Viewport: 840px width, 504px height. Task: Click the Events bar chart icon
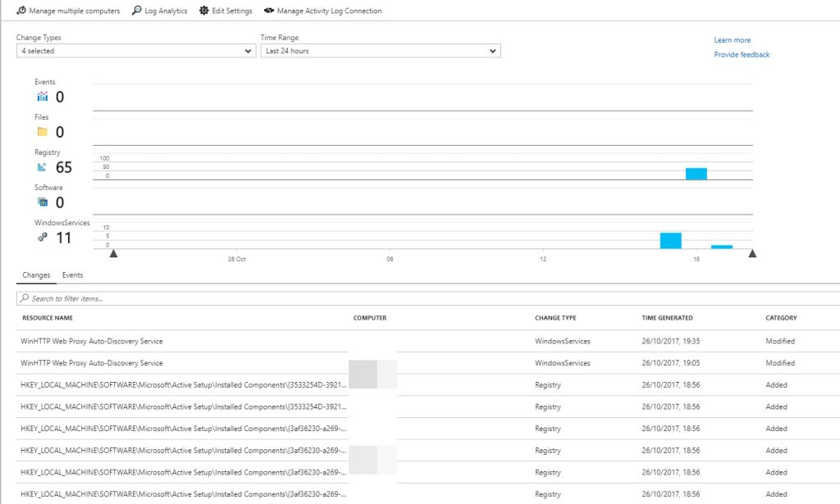41,96
